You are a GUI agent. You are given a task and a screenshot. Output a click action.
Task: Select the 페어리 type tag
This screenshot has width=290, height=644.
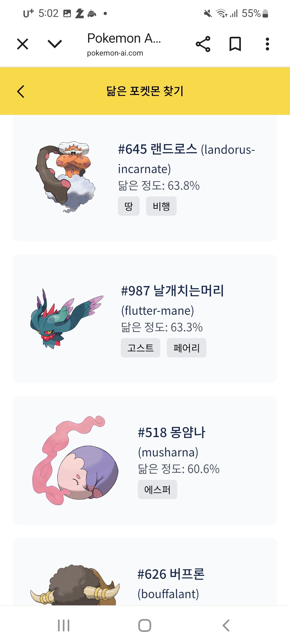(186, 348)
